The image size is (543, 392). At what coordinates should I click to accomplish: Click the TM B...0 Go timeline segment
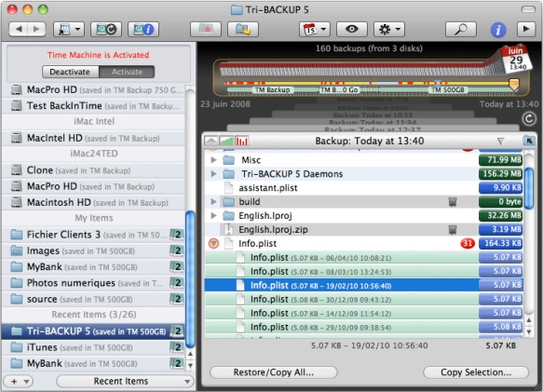tap(339, 90)
